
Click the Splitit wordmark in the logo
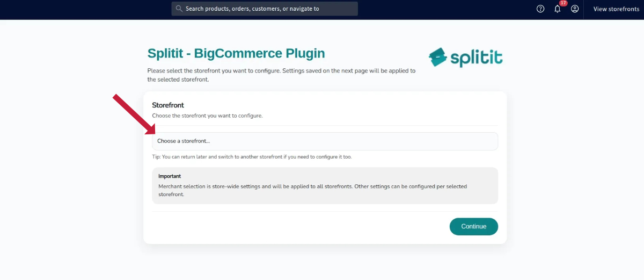pos(476,57)
